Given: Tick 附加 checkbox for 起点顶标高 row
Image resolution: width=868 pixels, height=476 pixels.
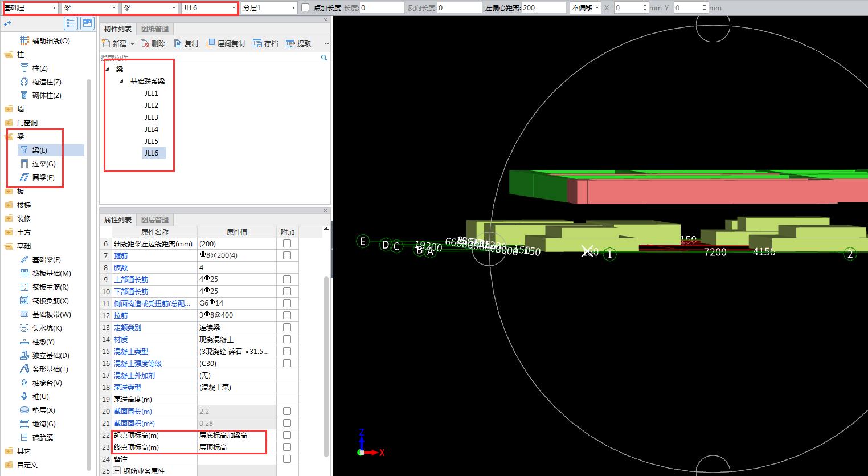Looking at the screenshot, I should click(x=287, y=435).
